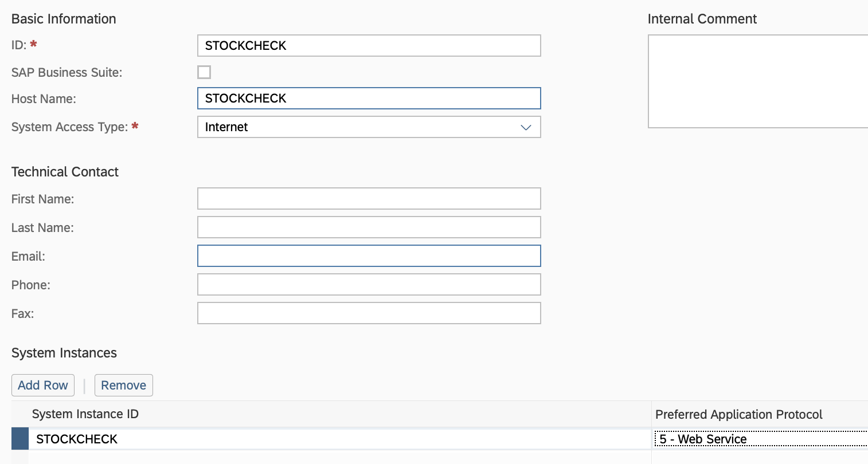Click the Fax text field
868x464 pixels.
[x=368, y=313]
